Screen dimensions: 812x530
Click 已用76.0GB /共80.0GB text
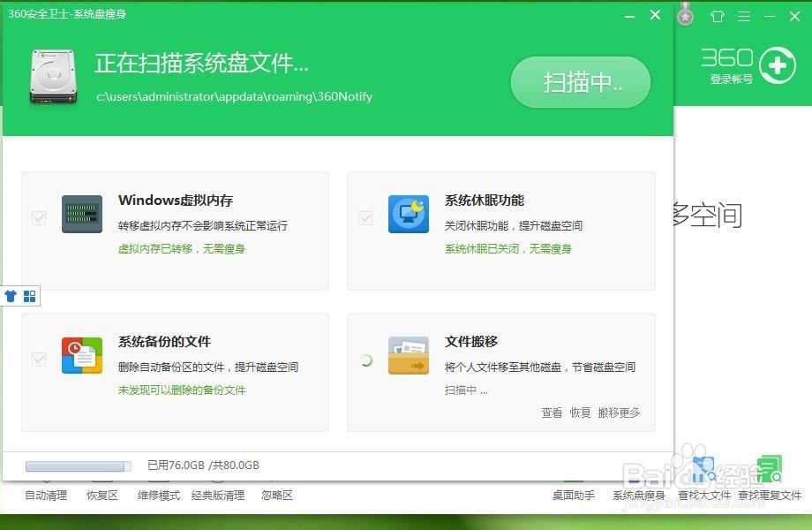click(x=203, y=466)
